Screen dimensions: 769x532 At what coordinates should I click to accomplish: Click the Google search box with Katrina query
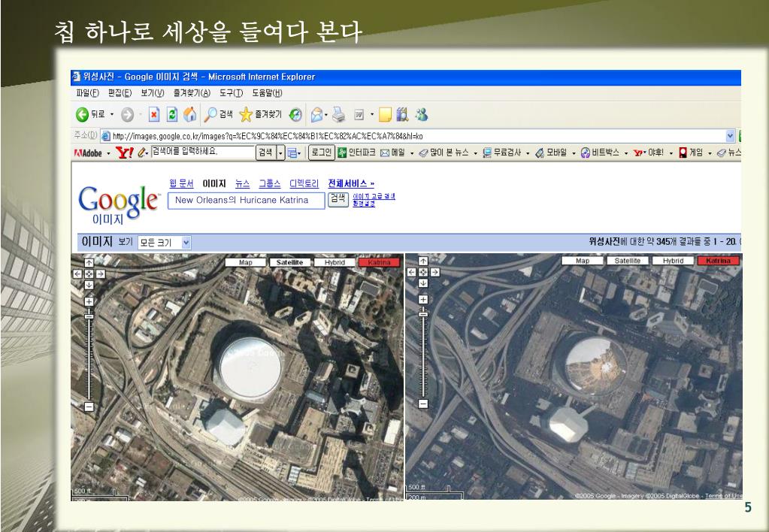tap(247, 201)
